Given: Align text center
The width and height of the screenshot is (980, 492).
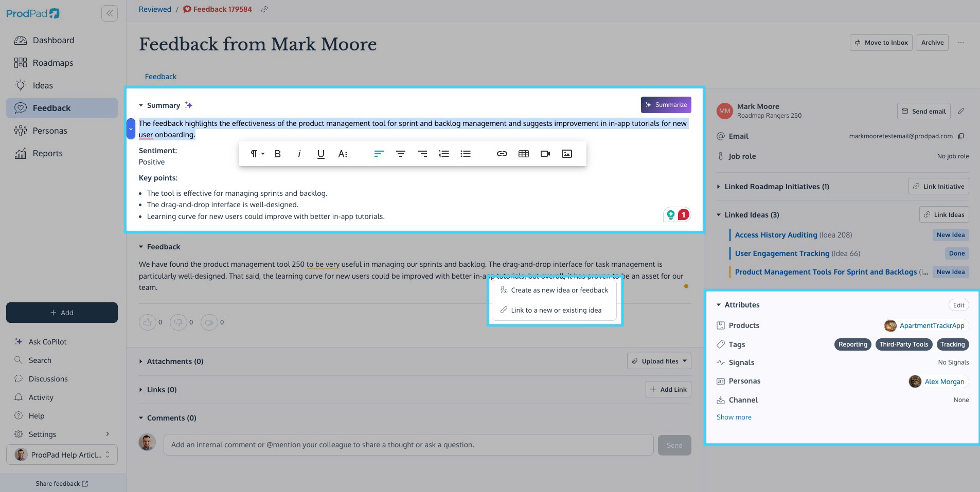Looking at the screenshot, I should pyautogui.click(x=401, y=154).
